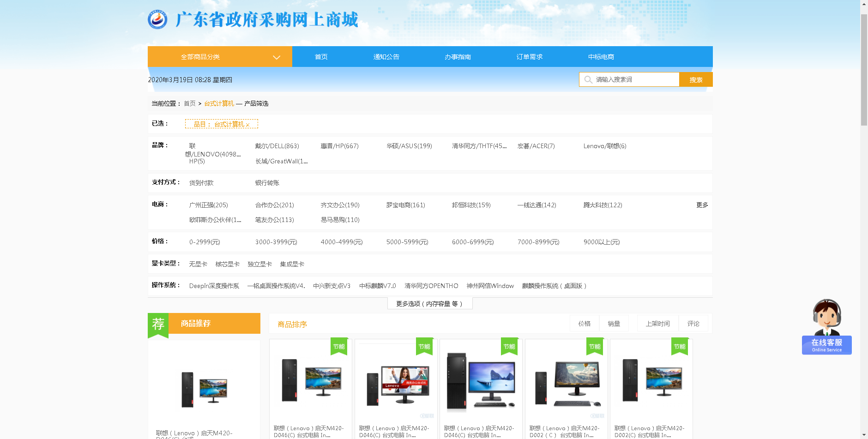Filter by vendor 齐文办公(190)
Screen dimensions: 868x439
point(340,205)
